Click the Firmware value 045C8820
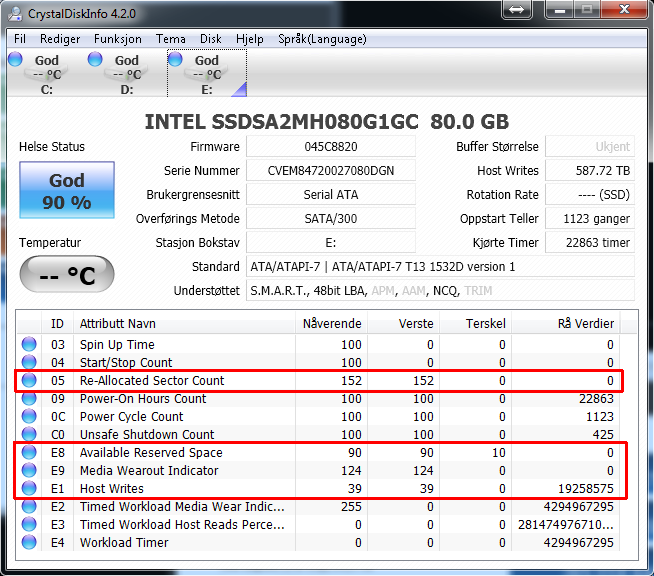Viewport: 654px width, 576px height. point(331,147)
